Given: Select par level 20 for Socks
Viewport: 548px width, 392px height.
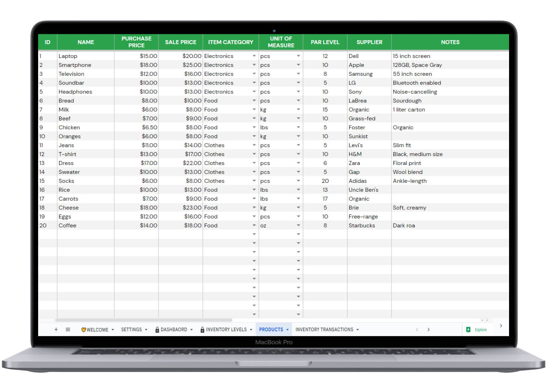Looking at the screenshot, I should 325,181.
